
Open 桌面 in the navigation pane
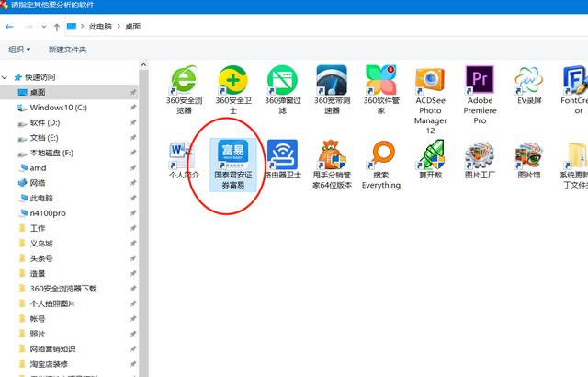coord(38,92)
